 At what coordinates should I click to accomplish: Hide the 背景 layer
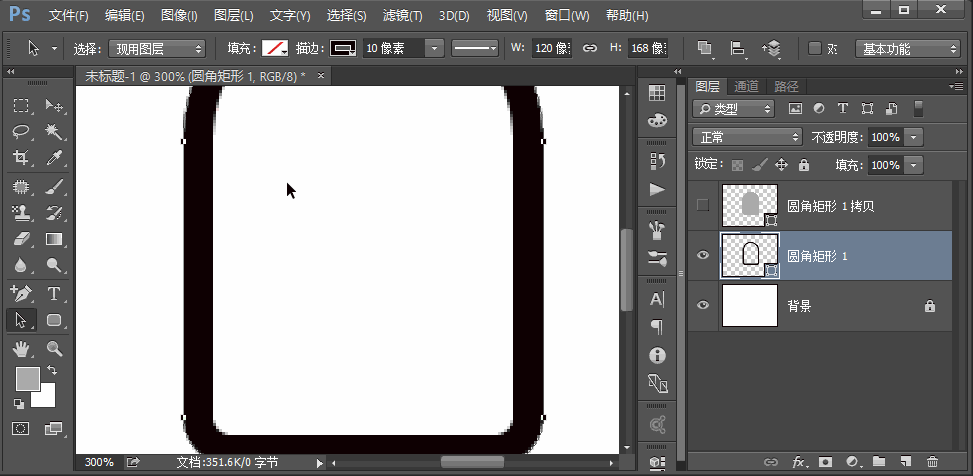(703, 306)
